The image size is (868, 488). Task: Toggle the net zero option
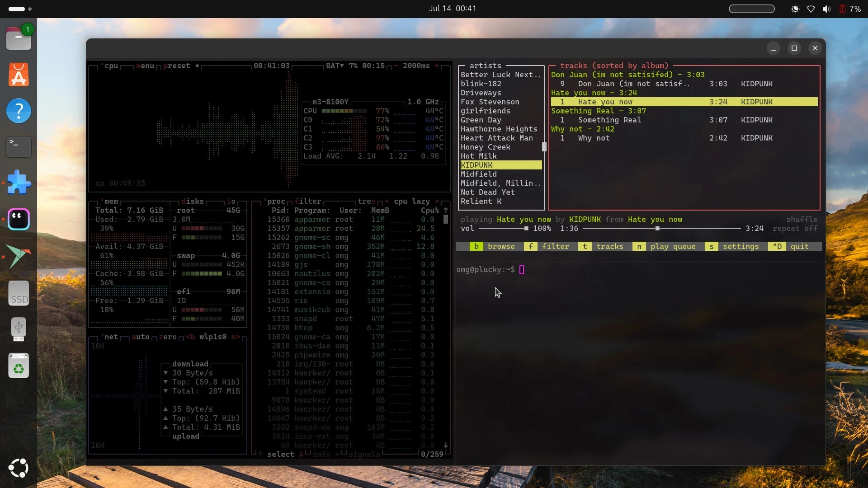(x=168, y=337)
